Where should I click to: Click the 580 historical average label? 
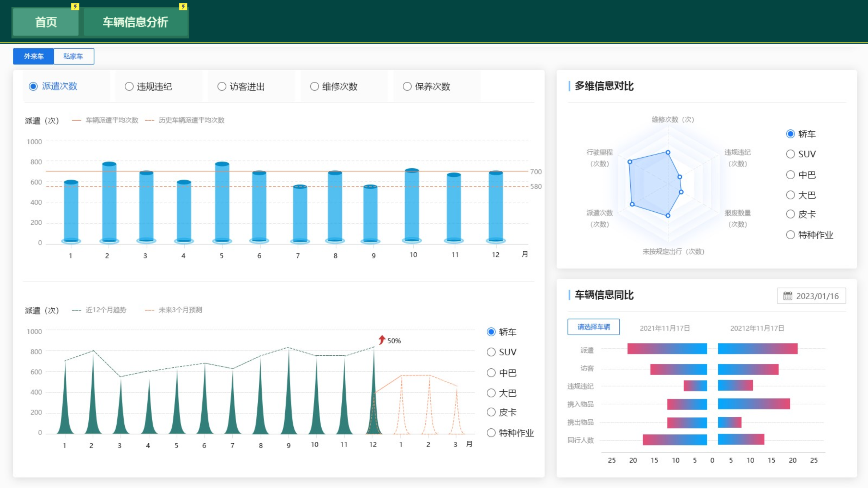pyautogui.click(x=536, y=187)
